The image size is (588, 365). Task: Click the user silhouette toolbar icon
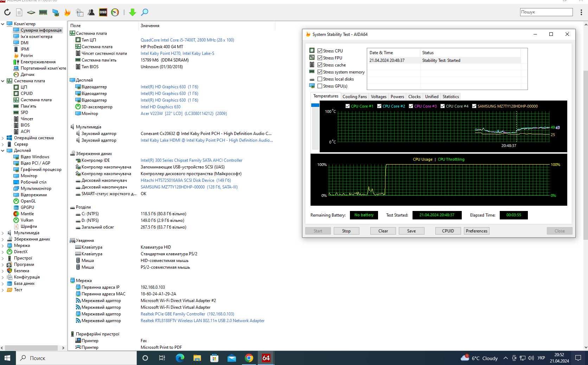91,12
